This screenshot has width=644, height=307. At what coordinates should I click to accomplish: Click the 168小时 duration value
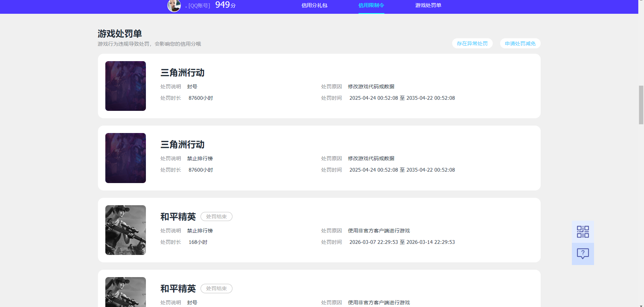tap(198, 242)
